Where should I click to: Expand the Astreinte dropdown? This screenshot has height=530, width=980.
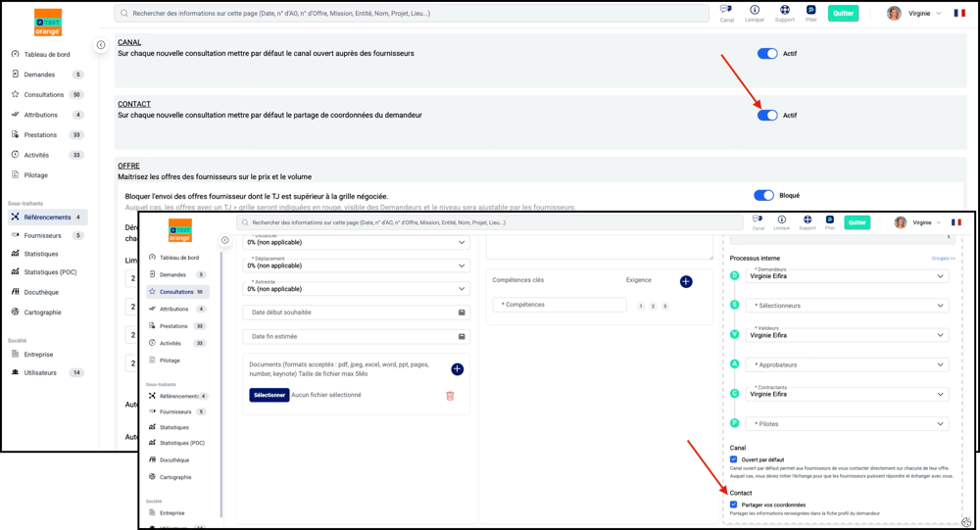click(x=356, y=289)
